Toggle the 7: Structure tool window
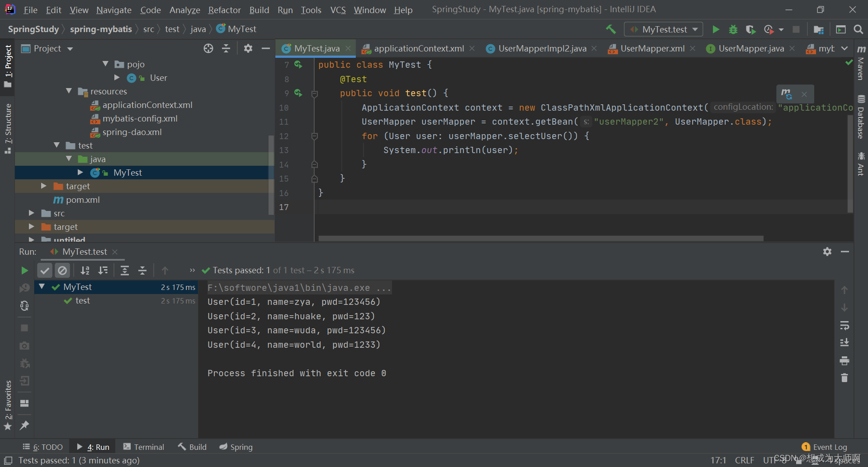Image resolution: width=868 pixels, height=467 pixels. 8,129
